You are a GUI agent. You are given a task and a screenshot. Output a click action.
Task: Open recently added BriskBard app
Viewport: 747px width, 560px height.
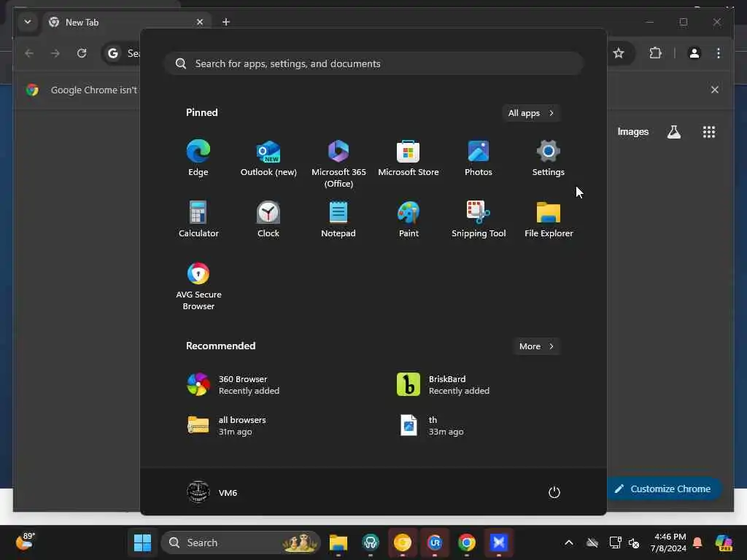click(444, 384)
